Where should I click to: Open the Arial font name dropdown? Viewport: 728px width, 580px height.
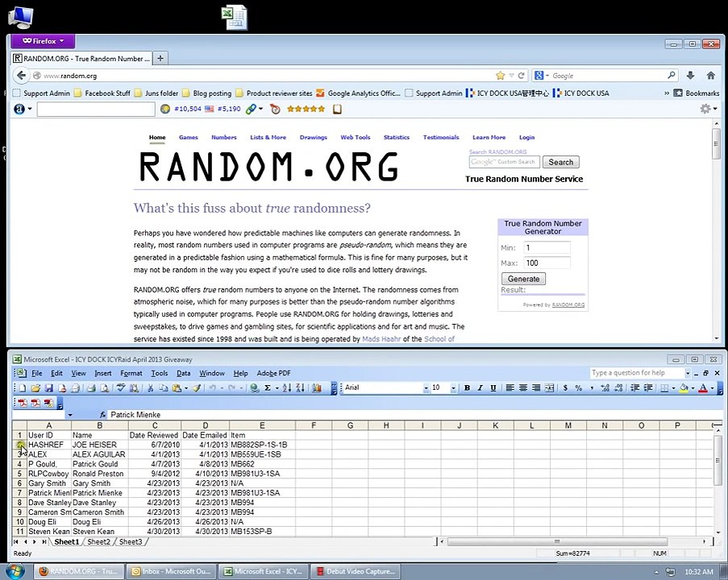pos(426,388)
